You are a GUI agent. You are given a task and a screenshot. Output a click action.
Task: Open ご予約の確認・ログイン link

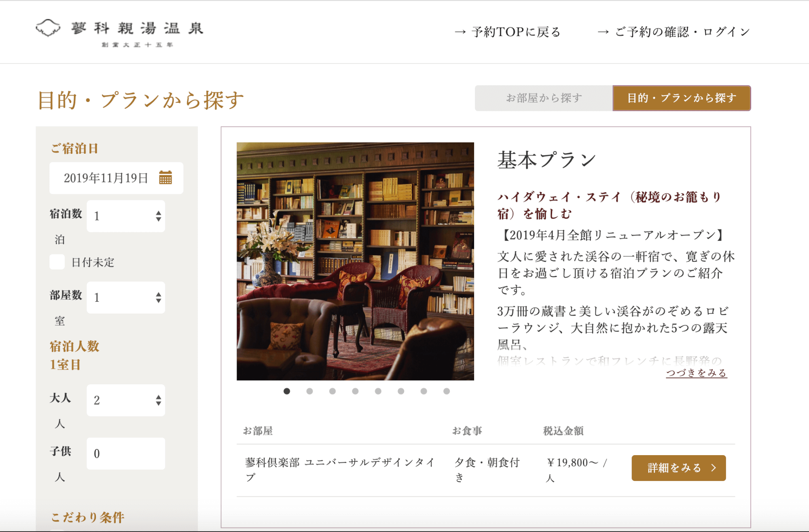tap(674, 32)
